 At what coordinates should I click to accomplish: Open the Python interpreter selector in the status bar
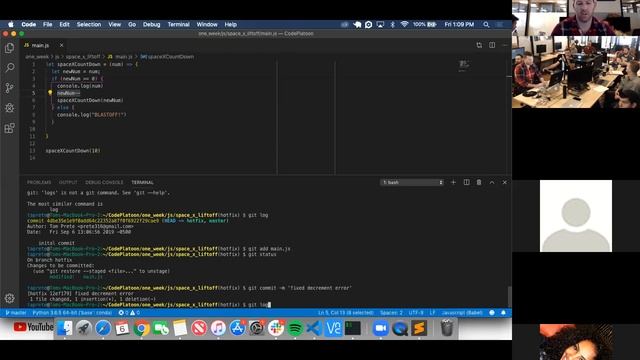72,313
